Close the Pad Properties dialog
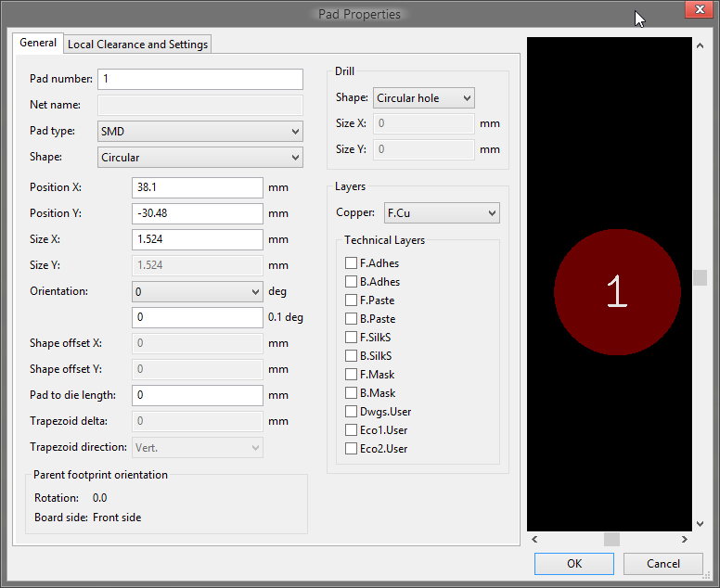This screenshot has width=720, height=588. pos(699,9)
